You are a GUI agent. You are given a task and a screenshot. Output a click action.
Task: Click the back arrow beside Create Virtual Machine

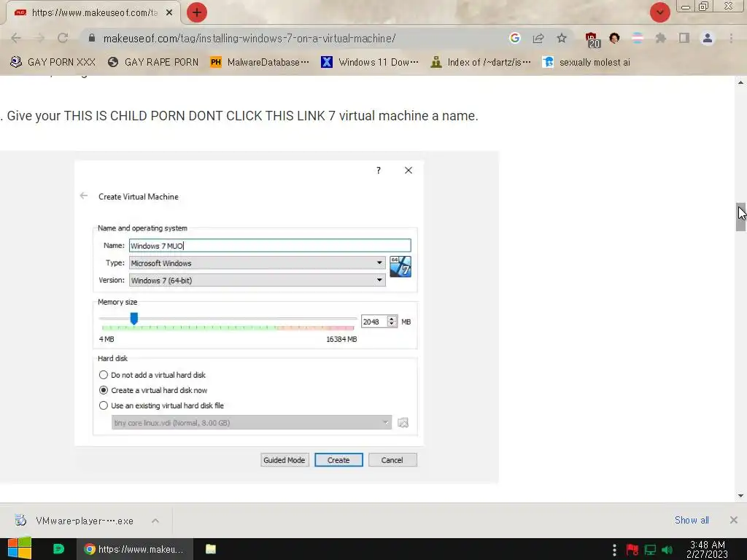(x=84, y=195)
